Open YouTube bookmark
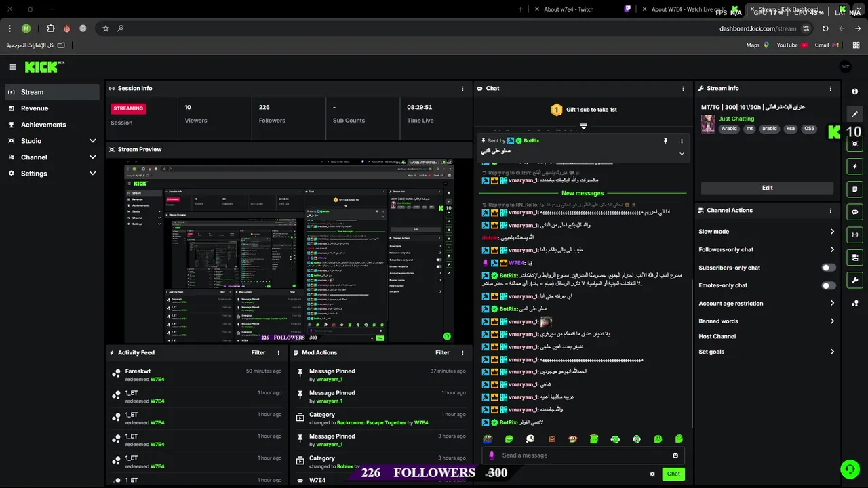 [x=792, y=45]
